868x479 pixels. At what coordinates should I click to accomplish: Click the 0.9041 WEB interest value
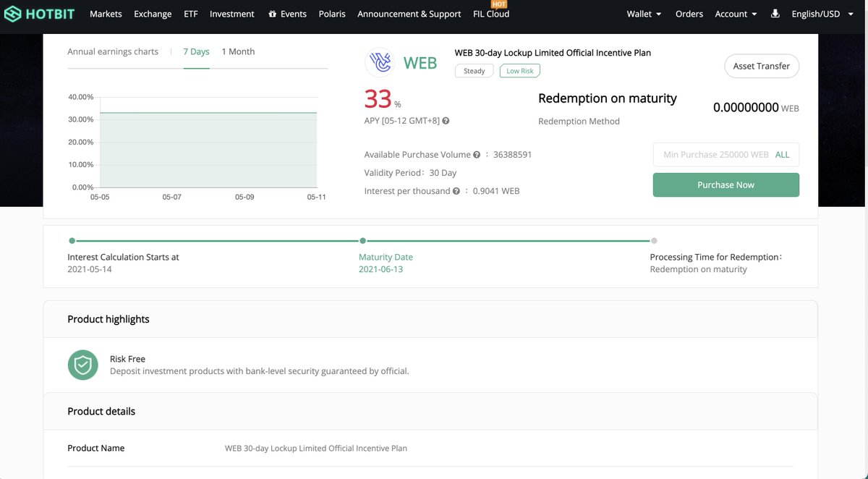tap(496, 191)
